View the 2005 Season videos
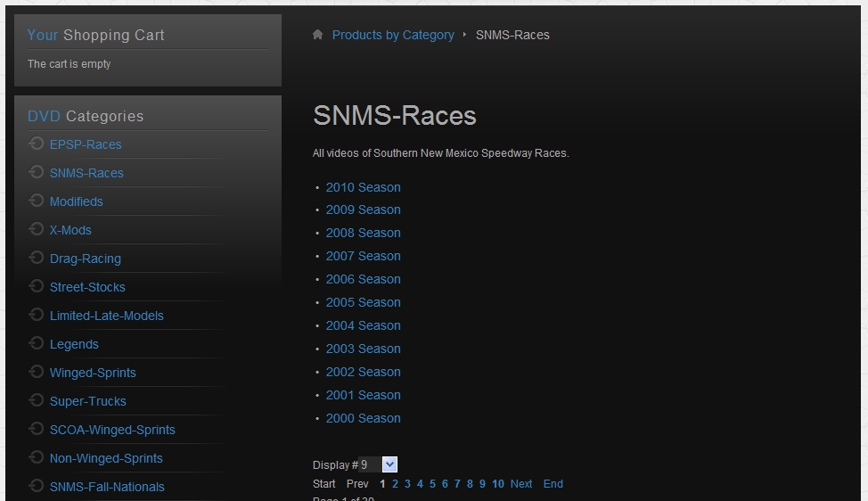This screenshot has height=501, width=868. point(363,303)
